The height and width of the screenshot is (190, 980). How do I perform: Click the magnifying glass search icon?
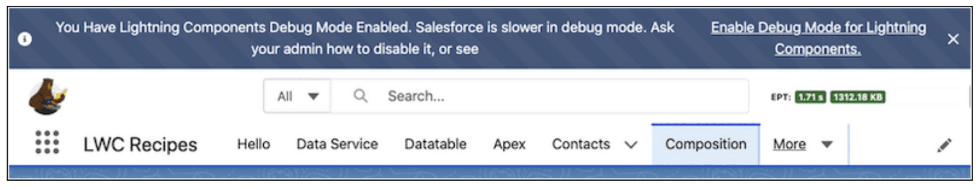pos(360,96)
